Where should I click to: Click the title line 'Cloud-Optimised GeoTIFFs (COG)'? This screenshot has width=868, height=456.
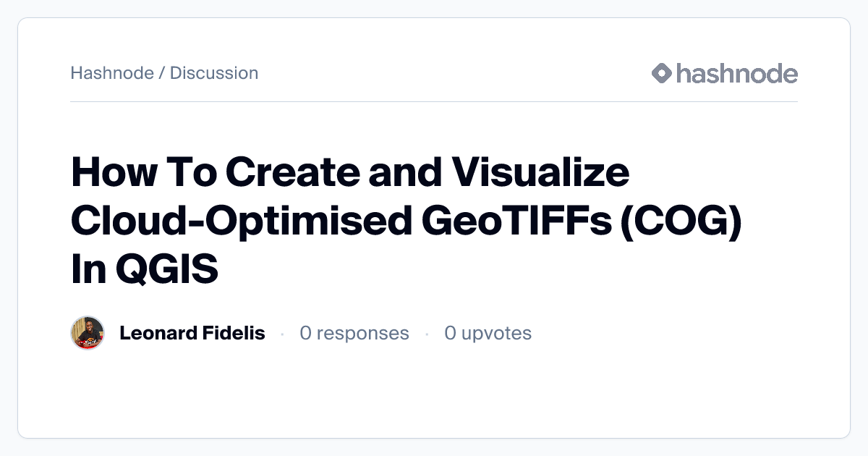[407, 221]
